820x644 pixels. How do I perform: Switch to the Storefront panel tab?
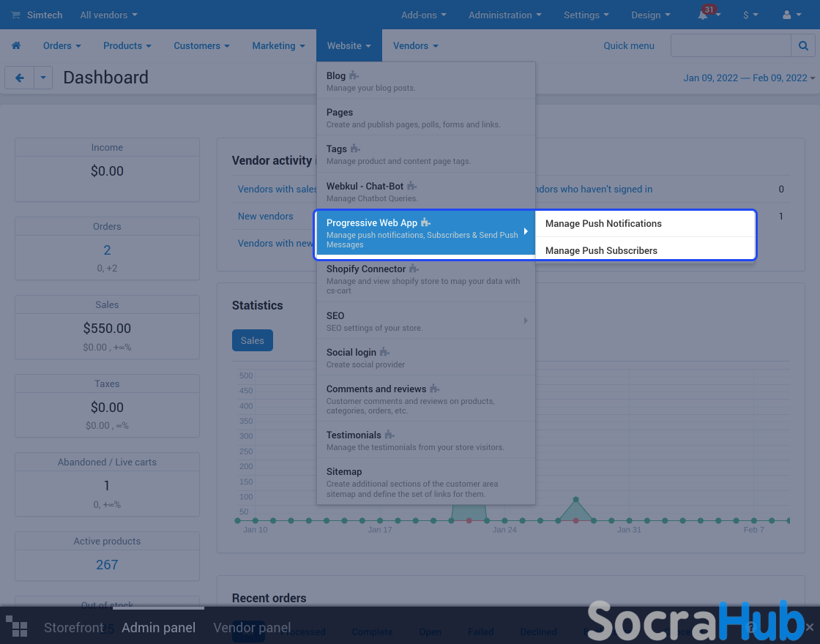click(x=73, y=628)
